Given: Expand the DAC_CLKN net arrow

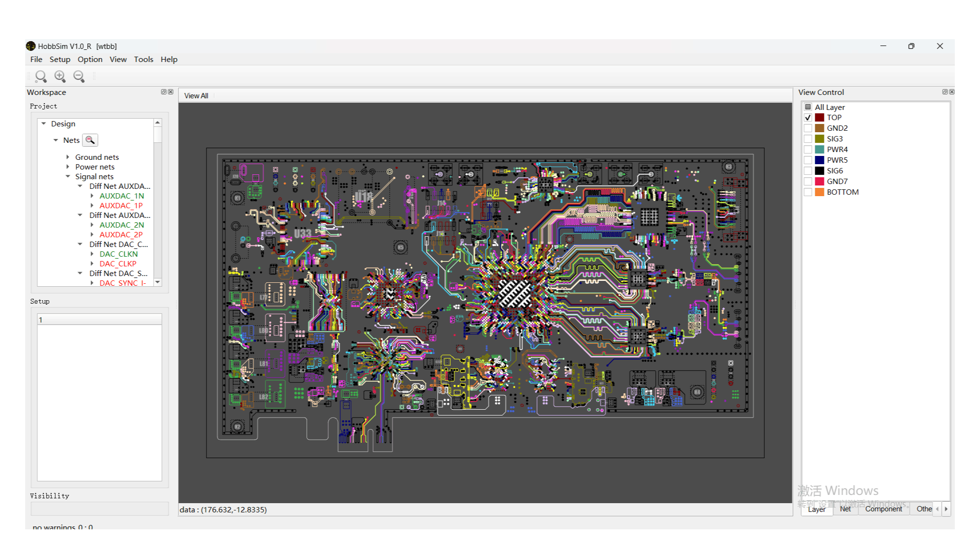Looking at the screenshot, I should coord(92,254).
